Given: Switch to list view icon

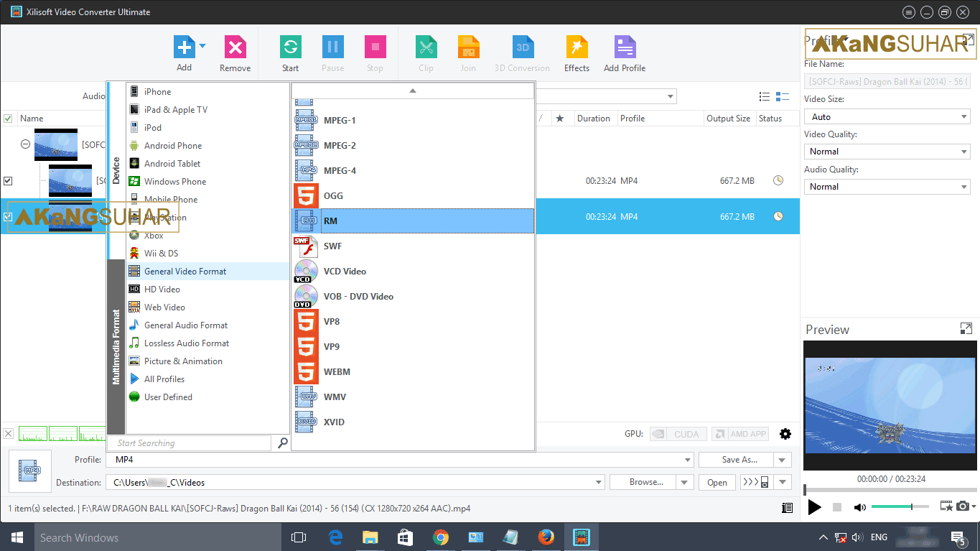Looking at the screenshot, I should 765,96.
